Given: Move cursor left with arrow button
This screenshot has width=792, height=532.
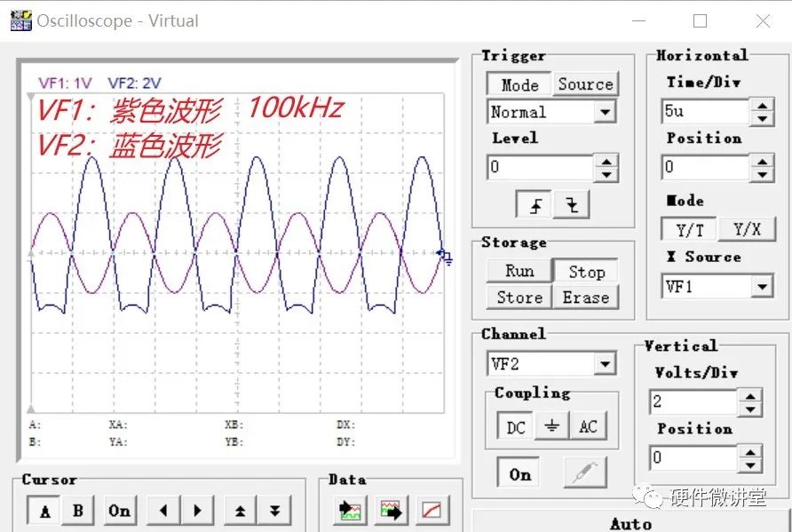Looking at the screenshot, I should tap(162, 511).
